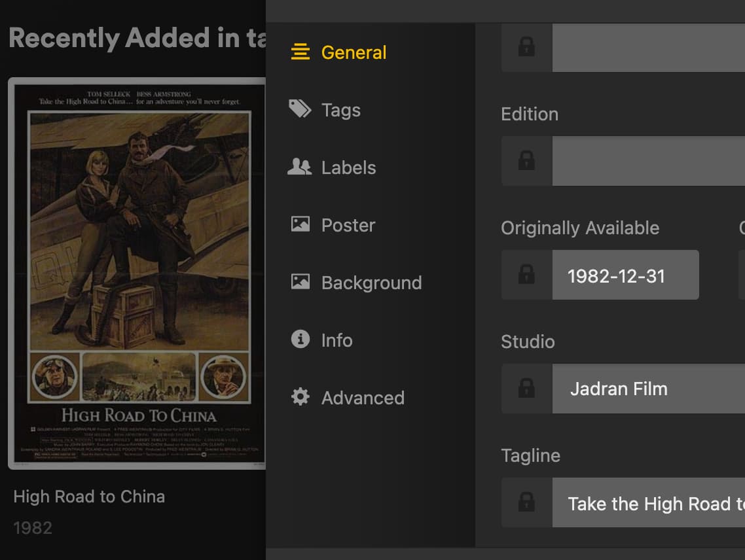Click the Originally Available label
The height and width of the screenshot is (560, 745).
[579, 228]
